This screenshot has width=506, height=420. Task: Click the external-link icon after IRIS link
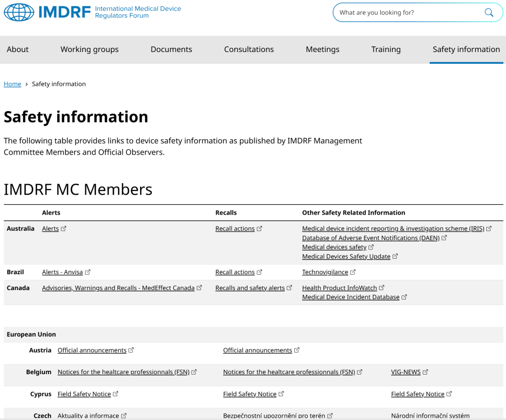(x=489, y=229)
